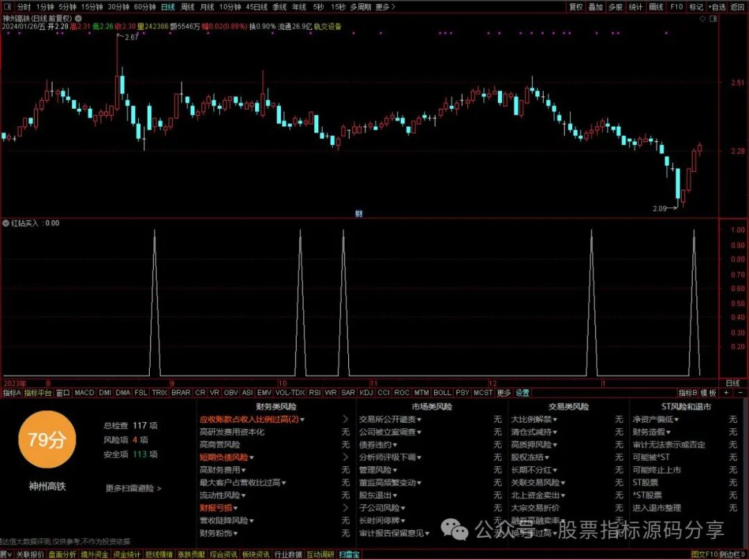
Task: Open the 图文F10 view
Action: [x=705, y=554]
